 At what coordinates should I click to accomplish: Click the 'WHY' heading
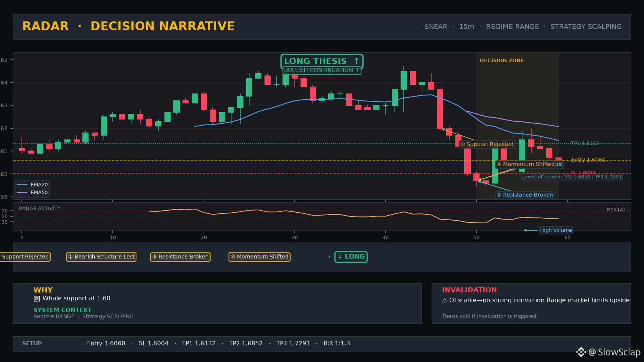[x=43, y=290]
